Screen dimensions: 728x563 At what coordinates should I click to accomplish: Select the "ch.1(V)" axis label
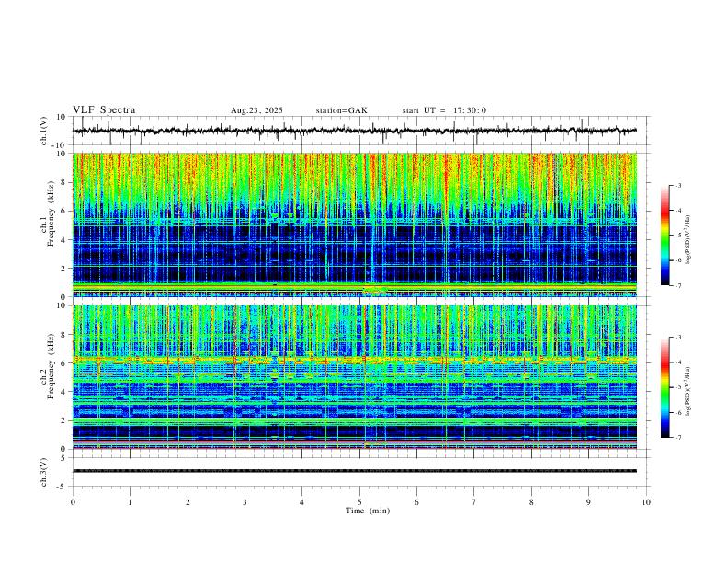tap(44, 131)
